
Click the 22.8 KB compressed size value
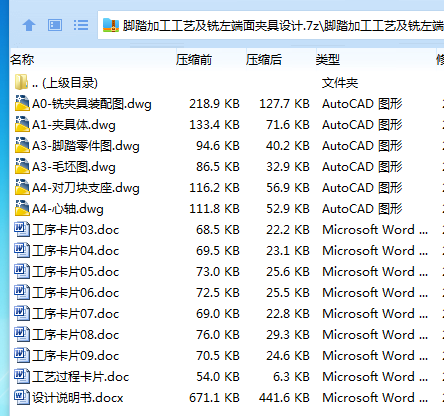pyautogui.click(x=288, y=314)
